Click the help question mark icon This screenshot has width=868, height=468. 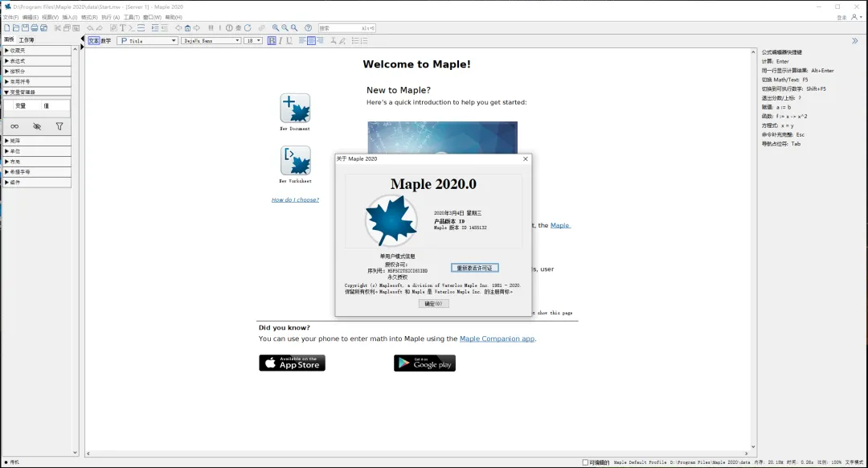309,27
